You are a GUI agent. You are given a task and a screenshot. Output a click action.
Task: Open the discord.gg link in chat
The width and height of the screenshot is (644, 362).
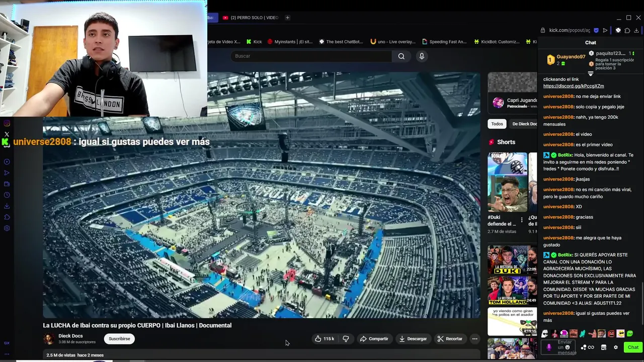(x=574, y=86)
